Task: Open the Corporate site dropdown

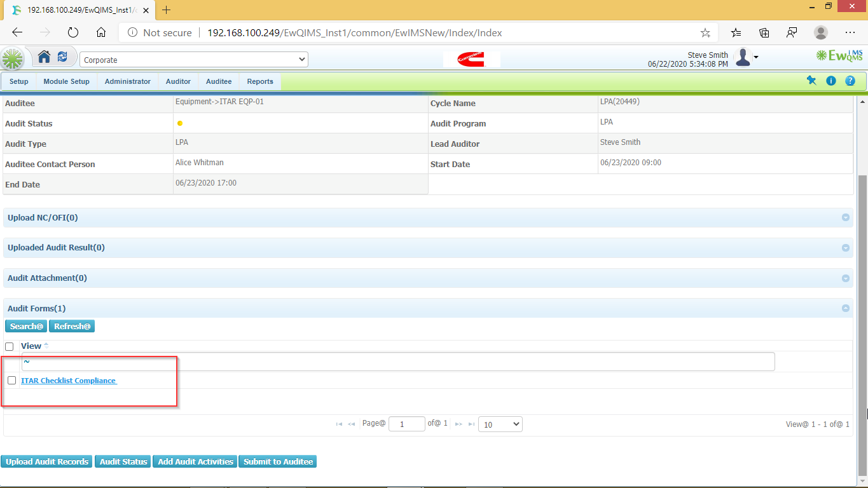Action: click(194, 60)
